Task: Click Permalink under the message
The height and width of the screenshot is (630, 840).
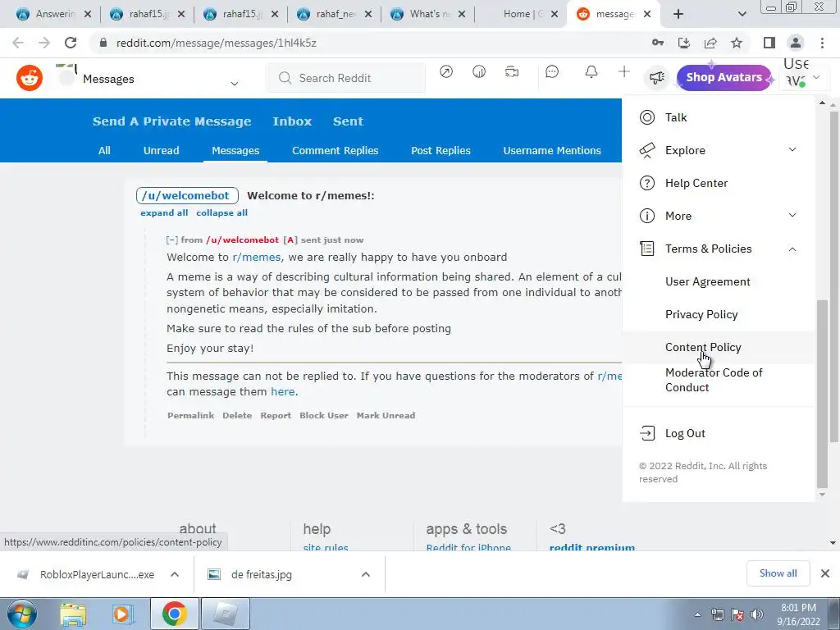Action: (190, 415)
